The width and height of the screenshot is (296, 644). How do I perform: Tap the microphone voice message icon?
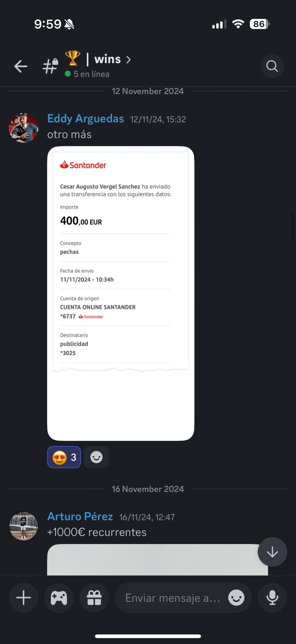[272, 597]
